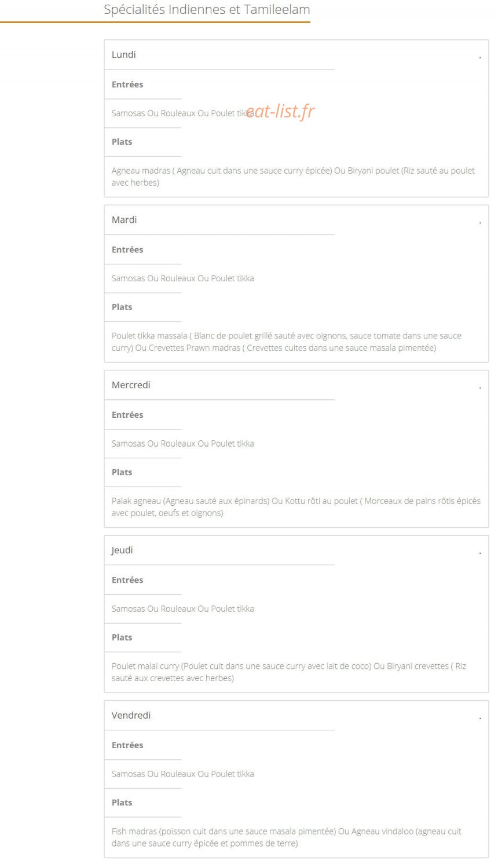Click the dot at Mercredi card's right
The width and height of the screenshot is (498, 868).
point(480,388)
